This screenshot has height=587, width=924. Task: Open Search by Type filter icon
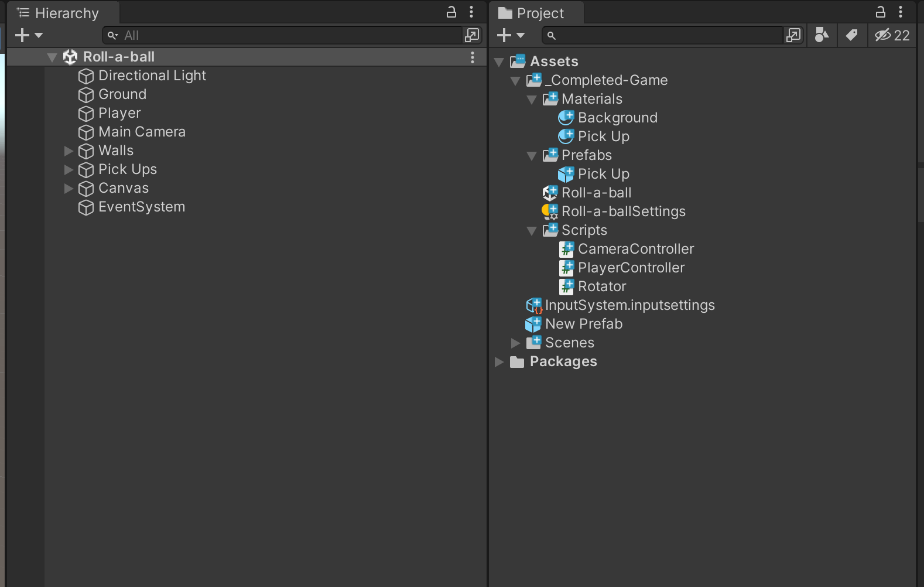822,35
